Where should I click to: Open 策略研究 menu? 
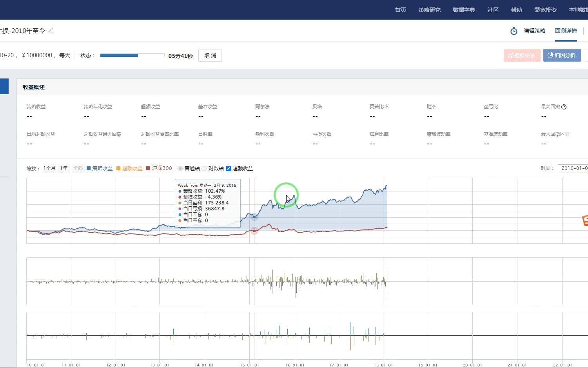pos(430,10)
